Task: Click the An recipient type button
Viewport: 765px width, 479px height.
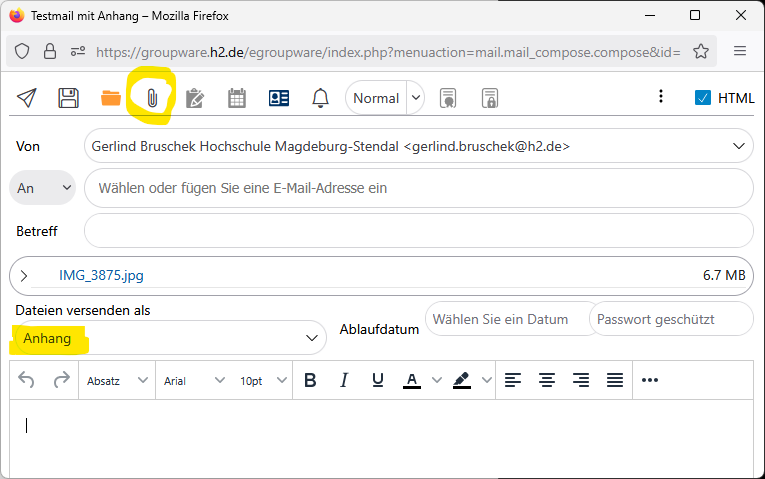Action: (43, 187)
